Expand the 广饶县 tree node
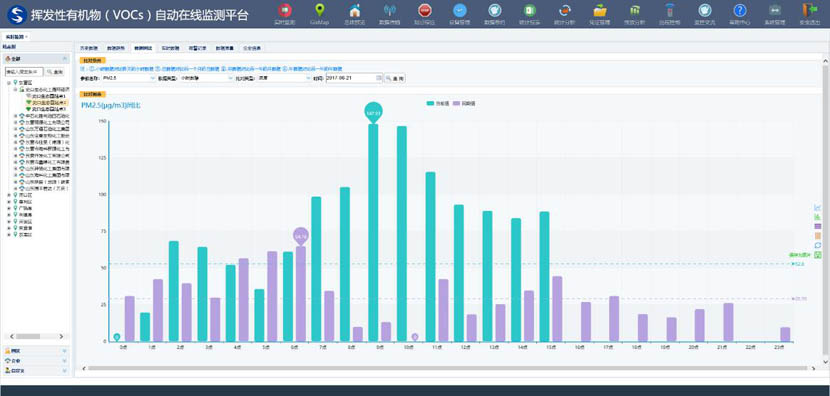 (x=8, y=208)
